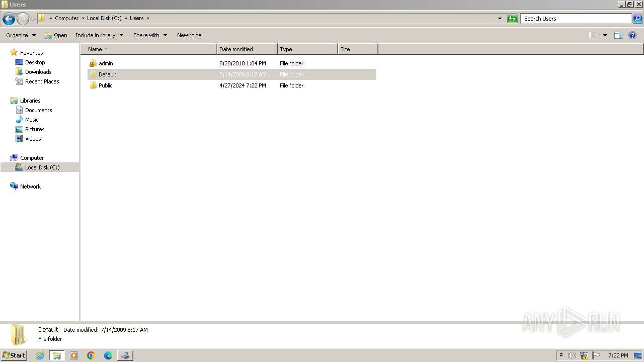Select the Public folder icon
This screenshot has height=362, width=644.
pyautogui.click(x=93, y=85)
